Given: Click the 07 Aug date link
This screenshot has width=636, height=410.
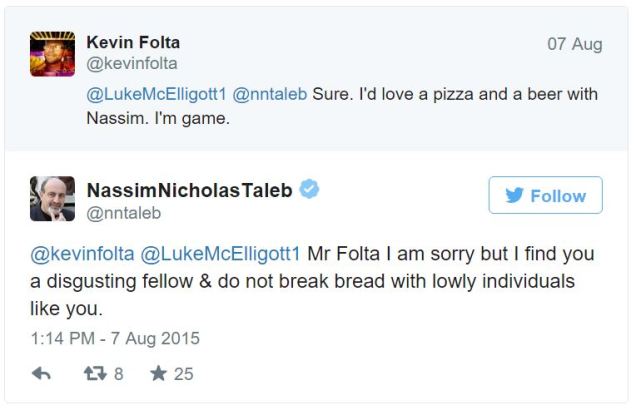Looking at the screenshot, I should [574, 44].
